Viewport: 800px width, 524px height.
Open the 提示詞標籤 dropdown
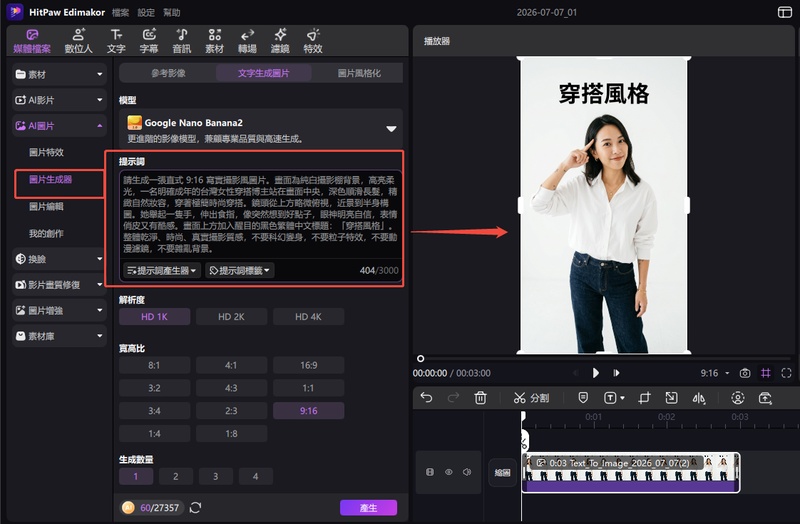click(240, 270)
